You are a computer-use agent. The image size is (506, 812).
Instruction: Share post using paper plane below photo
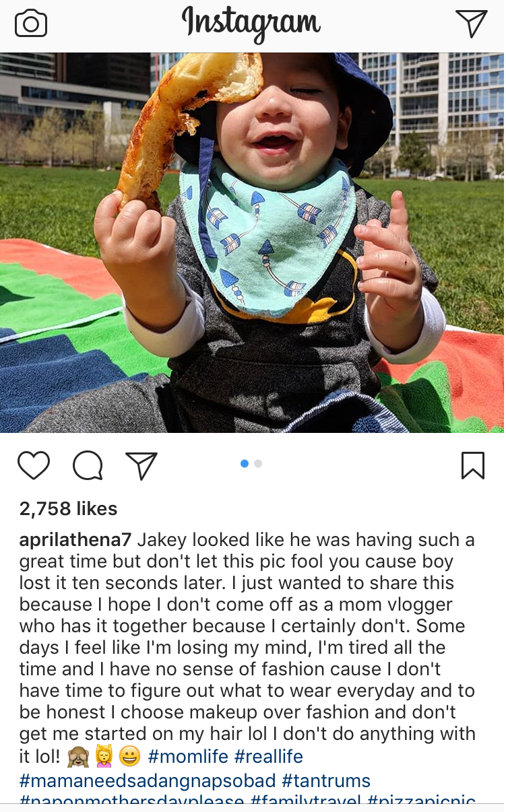coord(141,465)
